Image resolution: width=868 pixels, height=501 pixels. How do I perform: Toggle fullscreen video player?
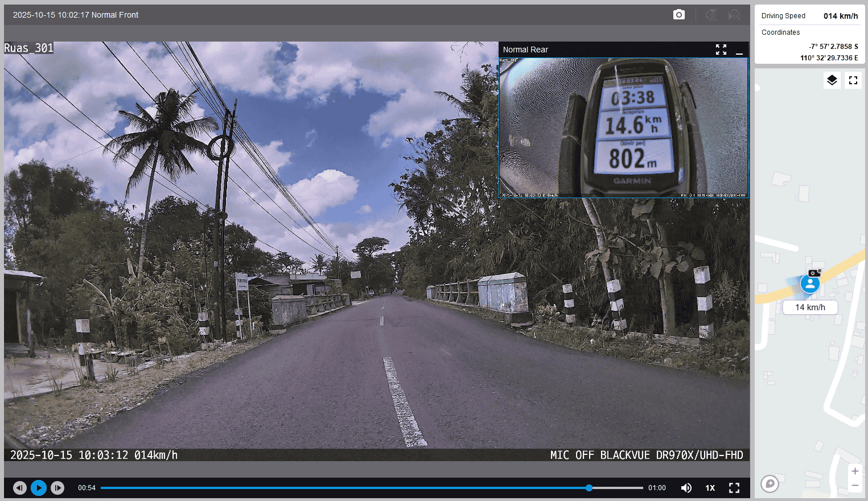click(x=734, y=488)
